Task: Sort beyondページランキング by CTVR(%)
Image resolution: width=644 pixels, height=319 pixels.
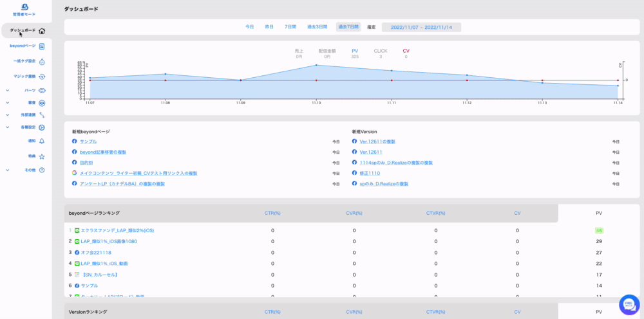Action: [x=436, y=214]
